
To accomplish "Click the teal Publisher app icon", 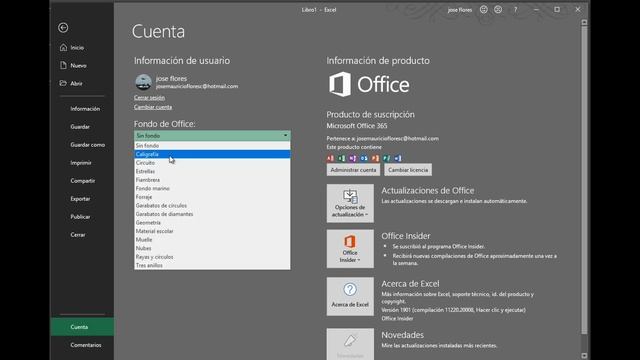I will [386, 158].
